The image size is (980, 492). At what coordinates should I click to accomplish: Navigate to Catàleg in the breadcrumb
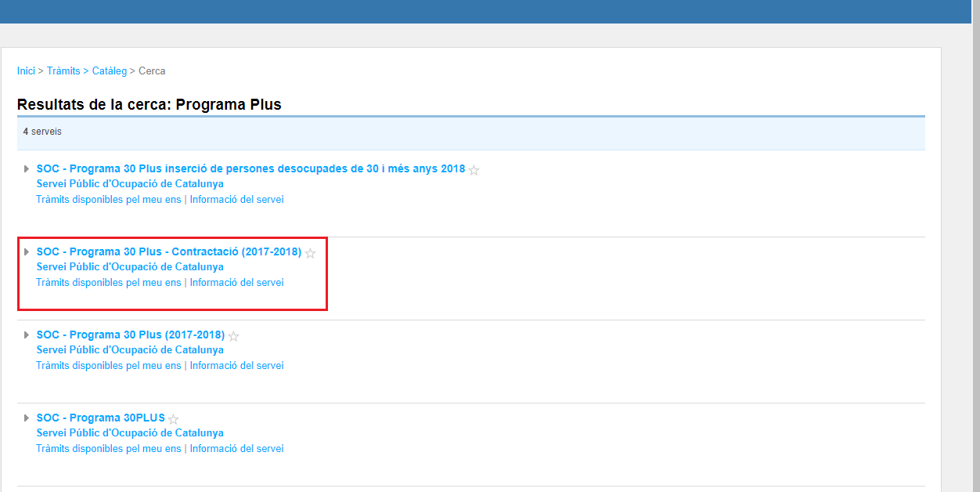pyautogui.click(x=109, y=71)
